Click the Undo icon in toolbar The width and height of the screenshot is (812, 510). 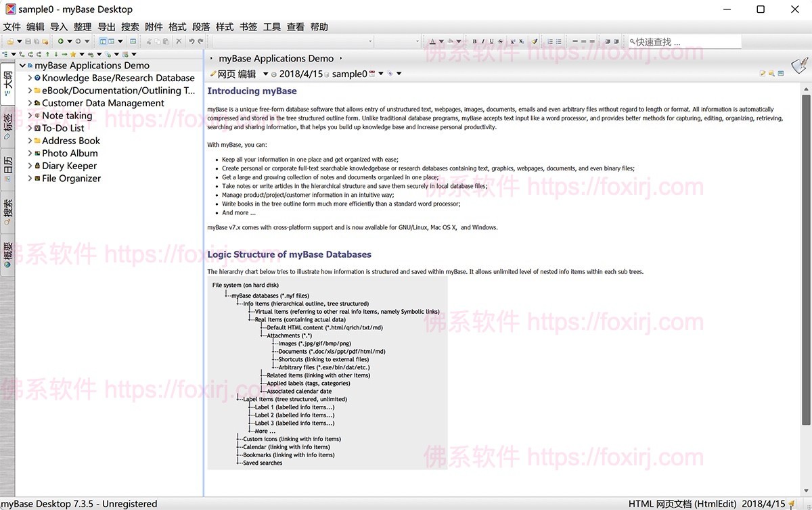(x=192, y=41)
